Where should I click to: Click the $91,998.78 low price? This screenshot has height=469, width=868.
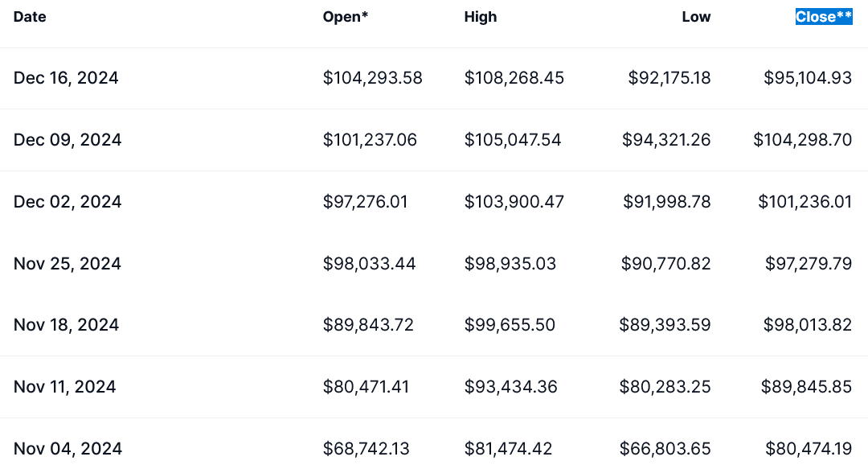pyautogui.click(x=667, y=201)
